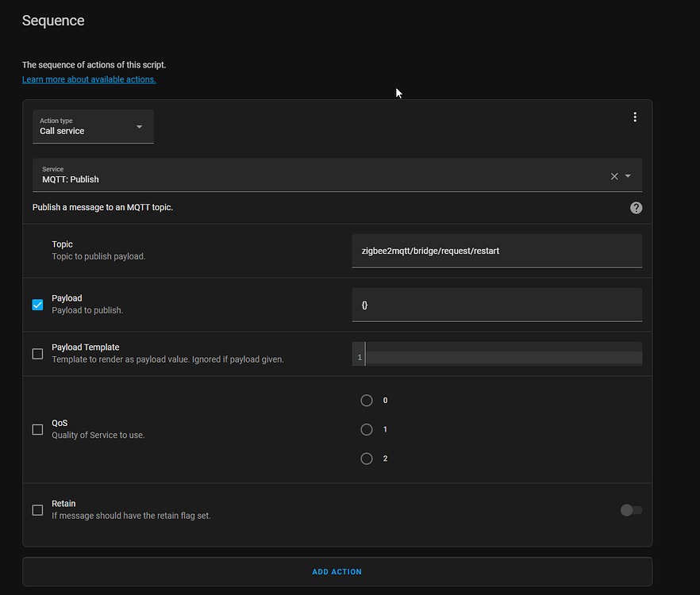
Task: Expand the Service selection dropdown arrow
Action: tap(629, 175)
